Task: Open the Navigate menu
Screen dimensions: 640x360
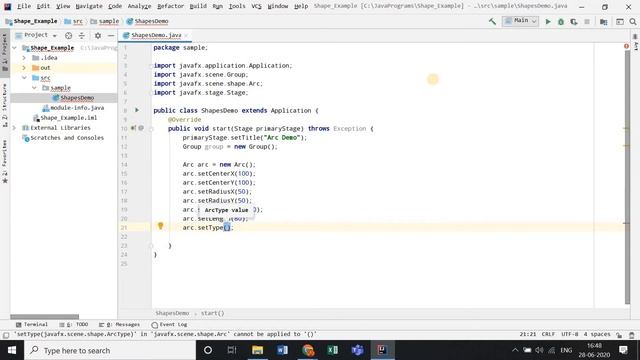Action: pyautogui.click(x=89, y=6)
